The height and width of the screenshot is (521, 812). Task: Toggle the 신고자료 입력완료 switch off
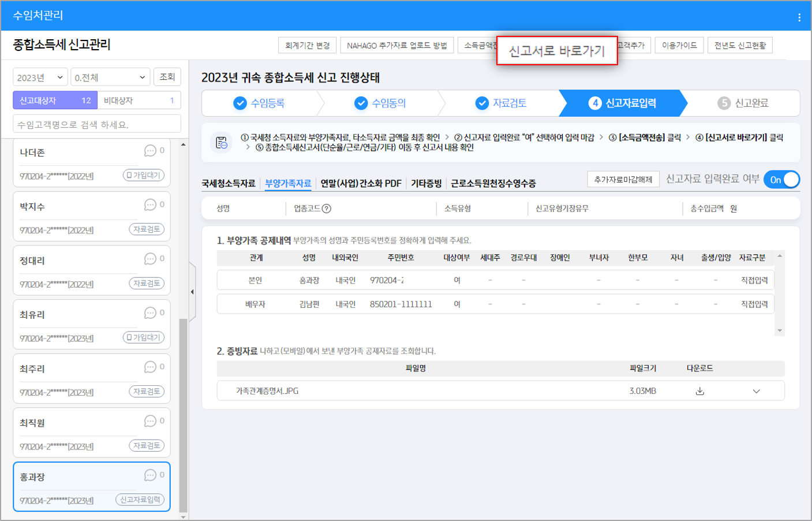(781, 180)
